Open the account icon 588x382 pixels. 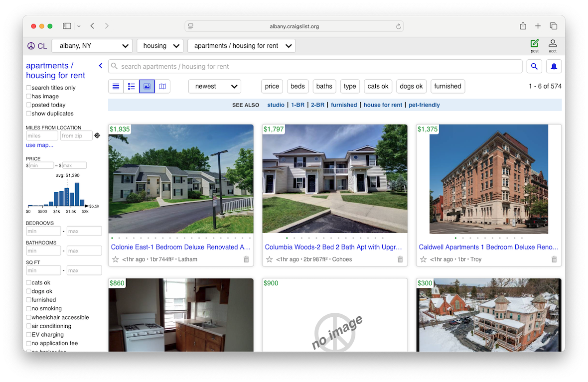tap(553, 46)
